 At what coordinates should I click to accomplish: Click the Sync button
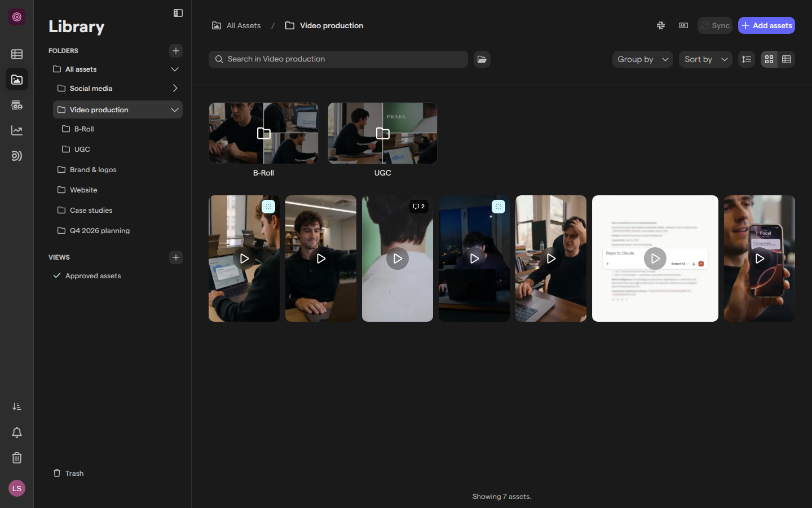715,25
